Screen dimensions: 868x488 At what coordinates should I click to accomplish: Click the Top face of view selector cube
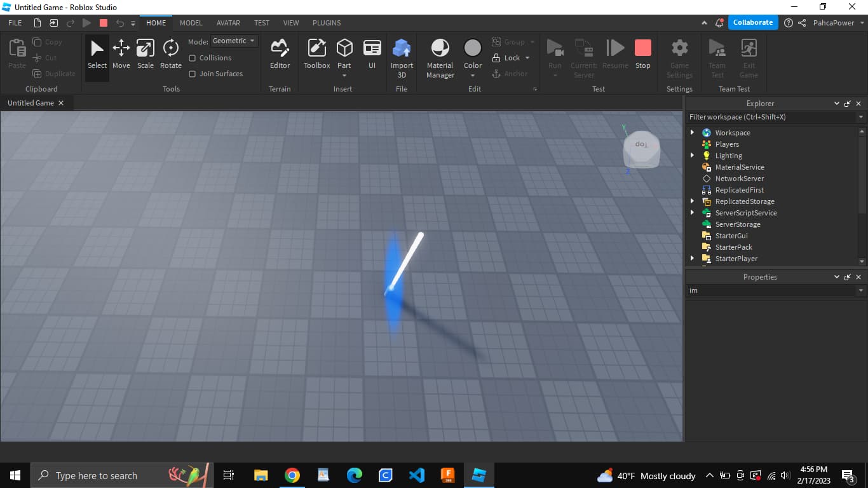tap(642, 145)
